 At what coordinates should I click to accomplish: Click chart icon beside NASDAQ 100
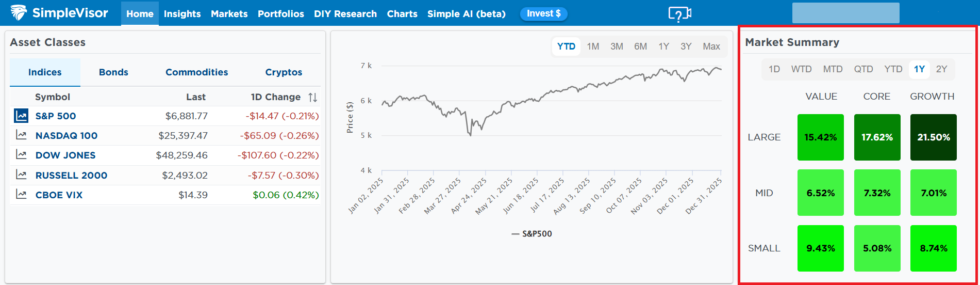21,135
